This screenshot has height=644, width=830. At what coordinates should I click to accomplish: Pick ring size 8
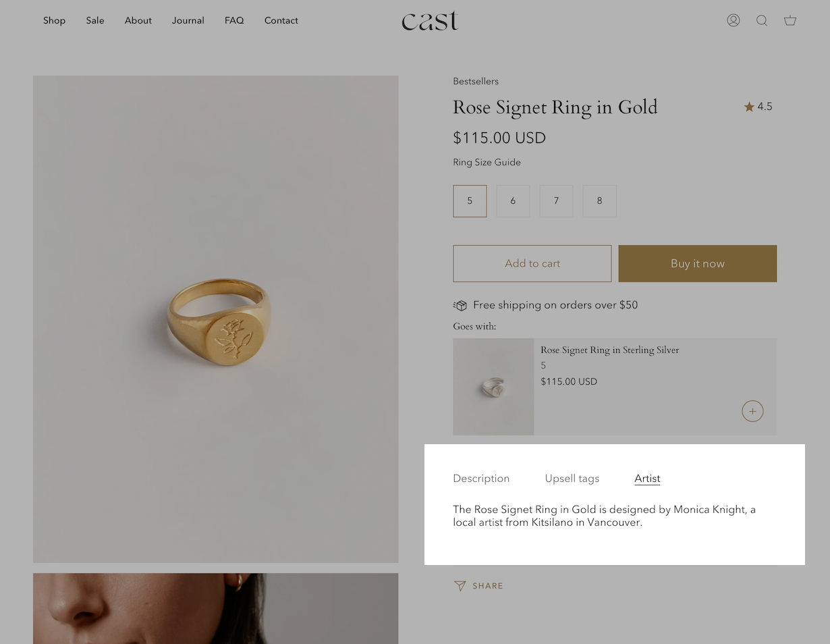coord(599,201)
